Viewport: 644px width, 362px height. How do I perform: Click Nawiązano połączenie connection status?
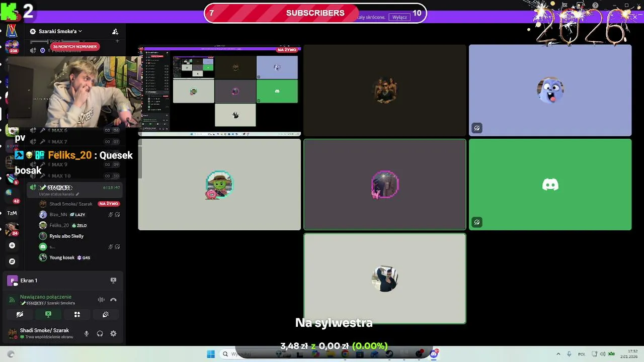46,297
